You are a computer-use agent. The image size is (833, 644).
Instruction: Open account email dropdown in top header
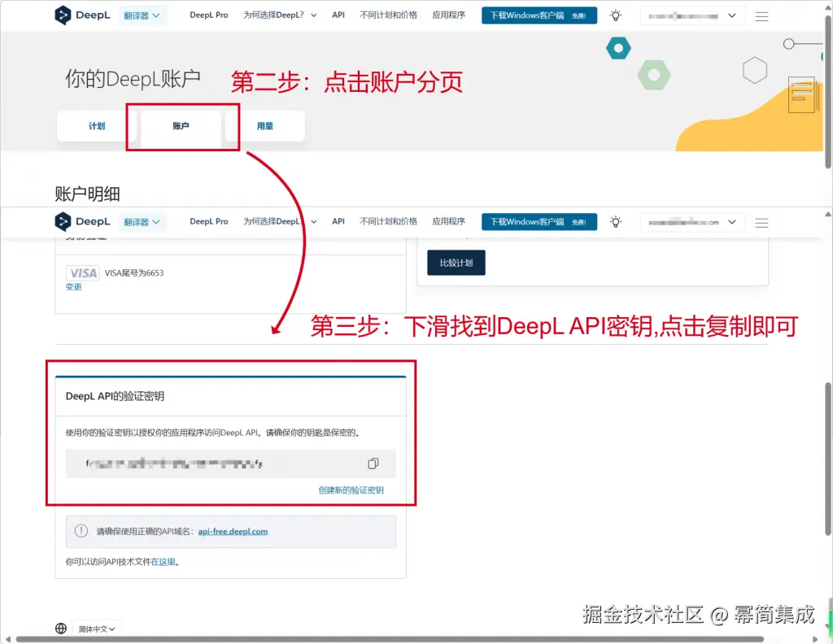point(691,16)
